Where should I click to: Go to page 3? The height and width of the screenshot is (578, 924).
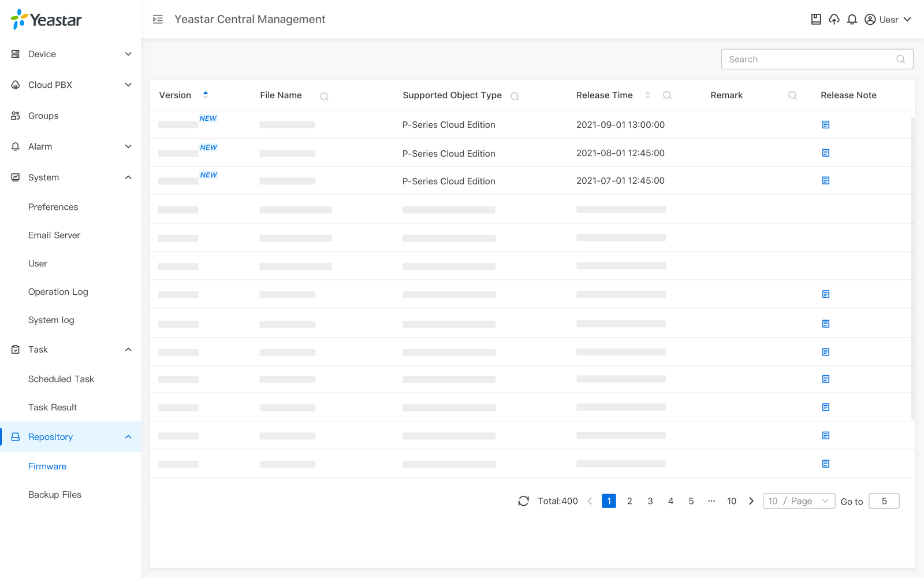pyautogui.click(x=650, y=501)
